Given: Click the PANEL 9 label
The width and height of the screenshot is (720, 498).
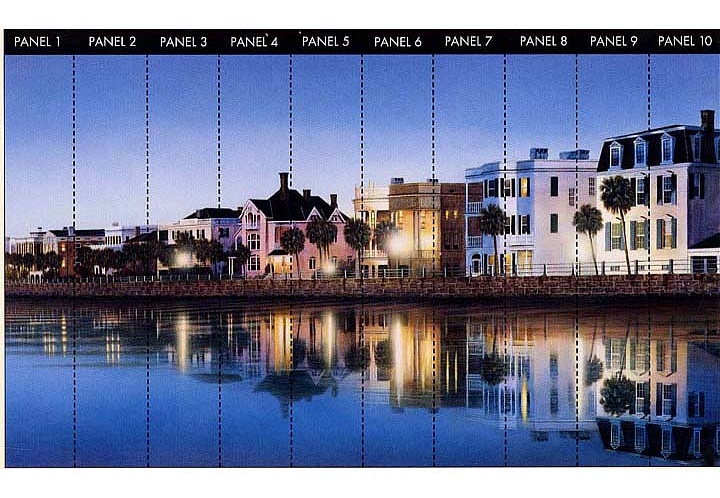Looking at the screenshot, I should tap(614, 41).
